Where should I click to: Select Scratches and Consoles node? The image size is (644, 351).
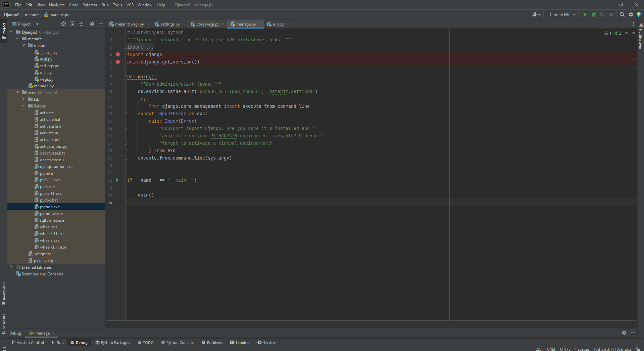(42, 274)
